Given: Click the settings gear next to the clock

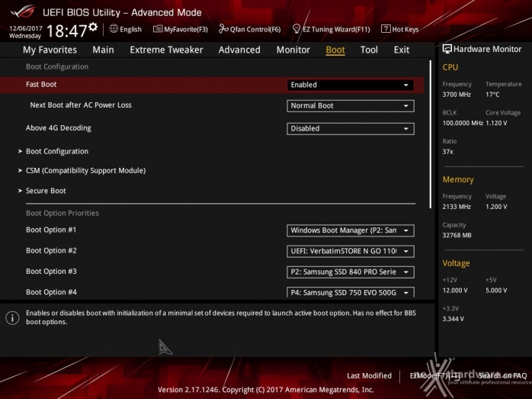Looking at the screenshot, I should coord(93,27).
